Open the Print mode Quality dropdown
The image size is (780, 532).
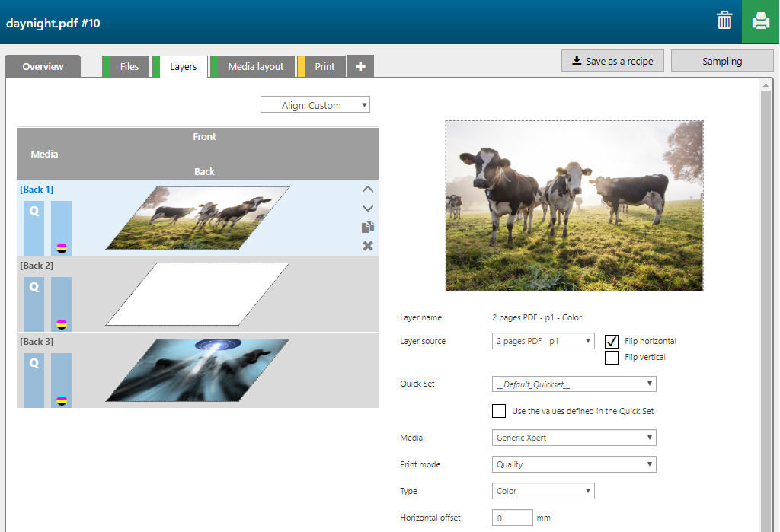574,464
